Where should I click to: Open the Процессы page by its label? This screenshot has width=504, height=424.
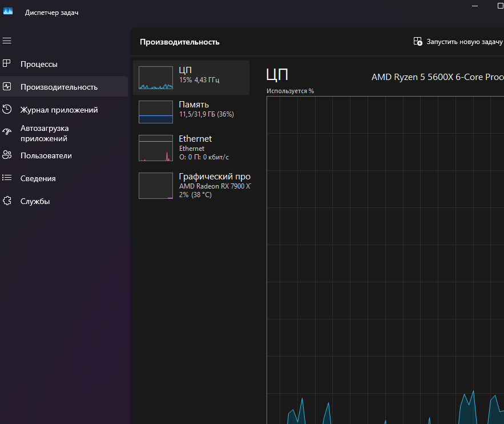click(39, 64)
